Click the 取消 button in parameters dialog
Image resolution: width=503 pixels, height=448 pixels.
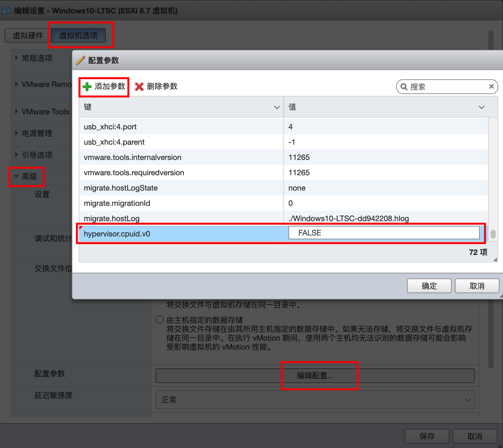click(477, 286)
